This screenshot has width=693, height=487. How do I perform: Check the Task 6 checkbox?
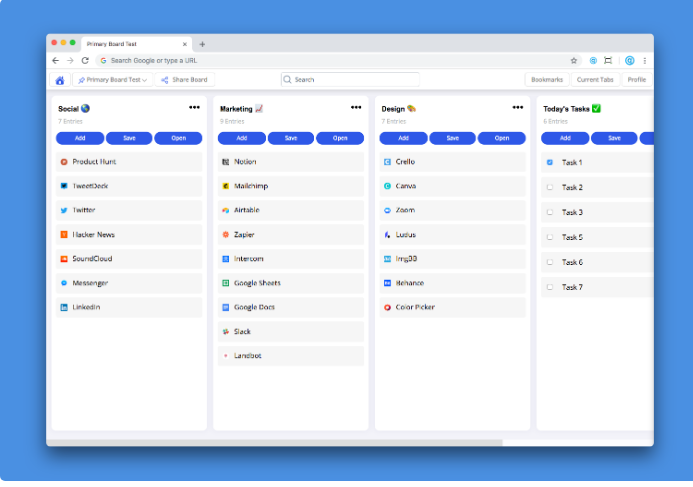pos(550,262)
